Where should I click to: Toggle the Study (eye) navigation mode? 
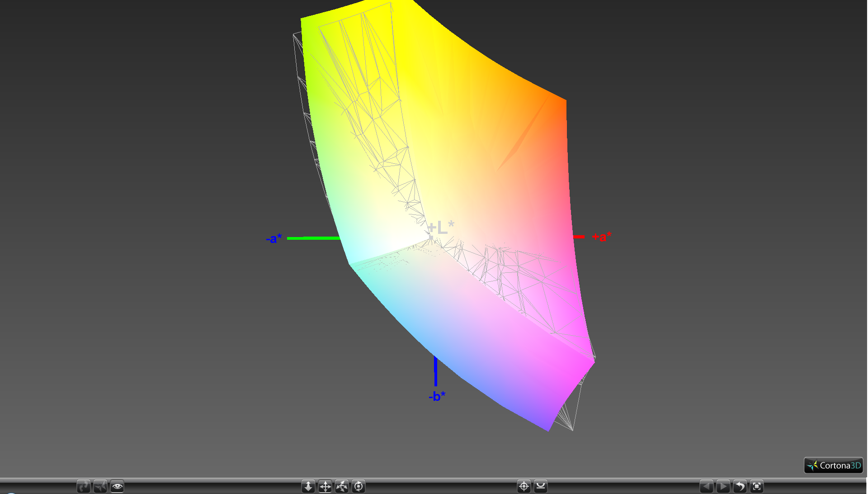(117, 486)
